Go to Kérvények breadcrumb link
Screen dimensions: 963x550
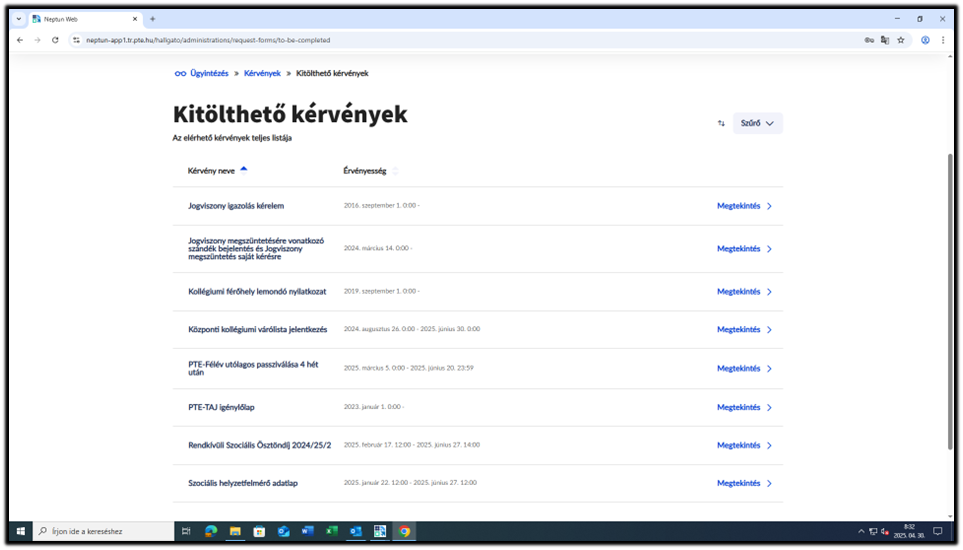coord(262,73)
